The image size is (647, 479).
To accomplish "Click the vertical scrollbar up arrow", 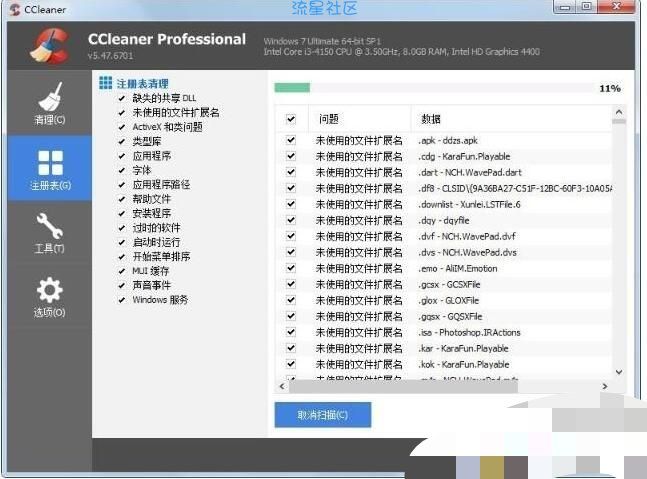I will [x=619, y=112].
